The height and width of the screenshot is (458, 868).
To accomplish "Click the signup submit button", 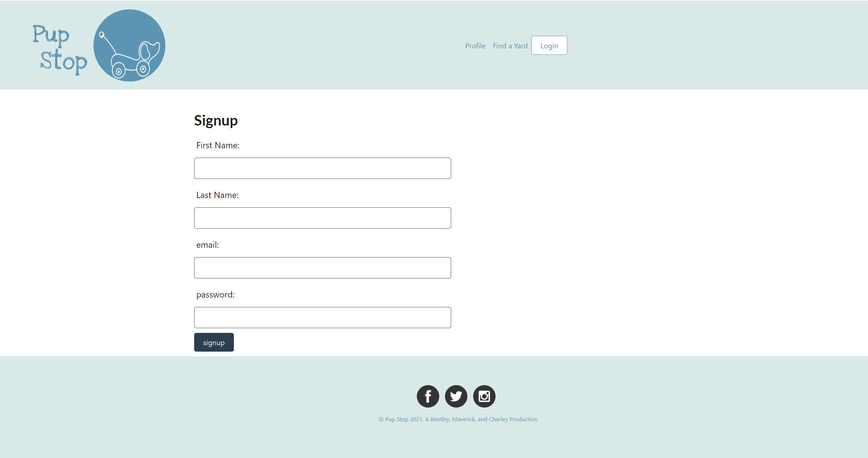I will (214, 342).
